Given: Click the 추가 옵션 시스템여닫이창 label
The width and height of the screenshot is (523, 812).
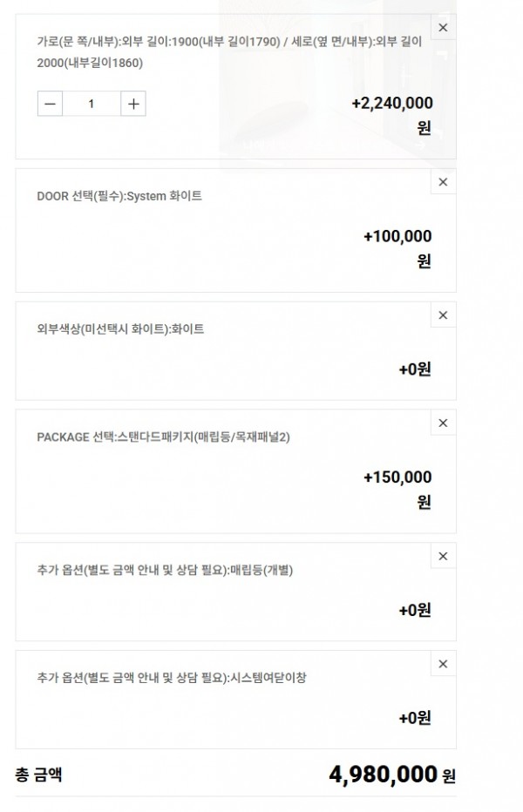Looking at the screenshot, I should (172, 677).
